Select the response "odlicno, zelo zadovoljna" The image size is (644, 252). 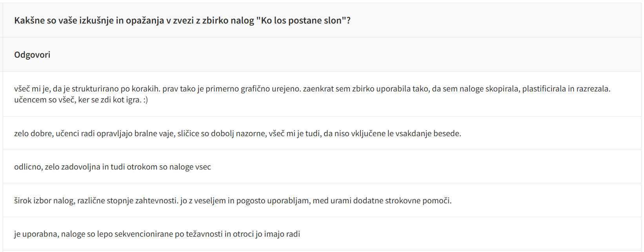pos(113,167)
